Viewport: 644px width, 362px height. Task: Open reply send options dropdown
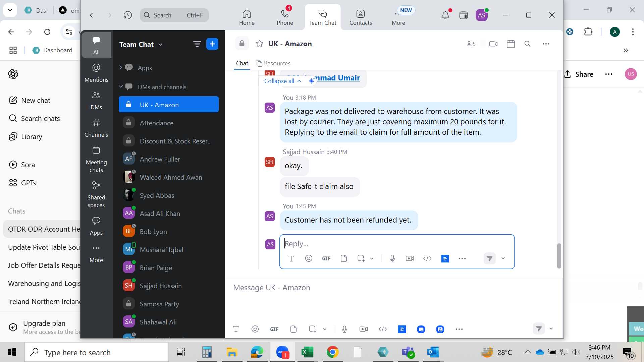click(503, 258)
